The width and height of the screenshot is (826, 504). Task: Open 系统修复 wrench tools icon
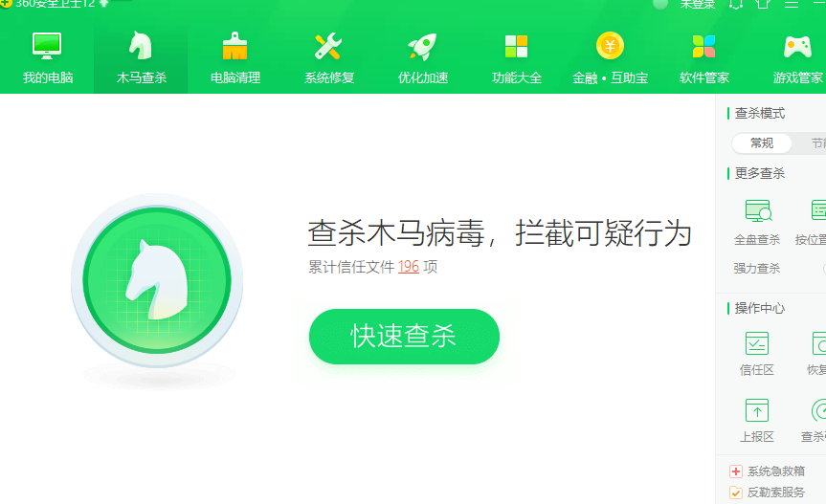[328, 46]
